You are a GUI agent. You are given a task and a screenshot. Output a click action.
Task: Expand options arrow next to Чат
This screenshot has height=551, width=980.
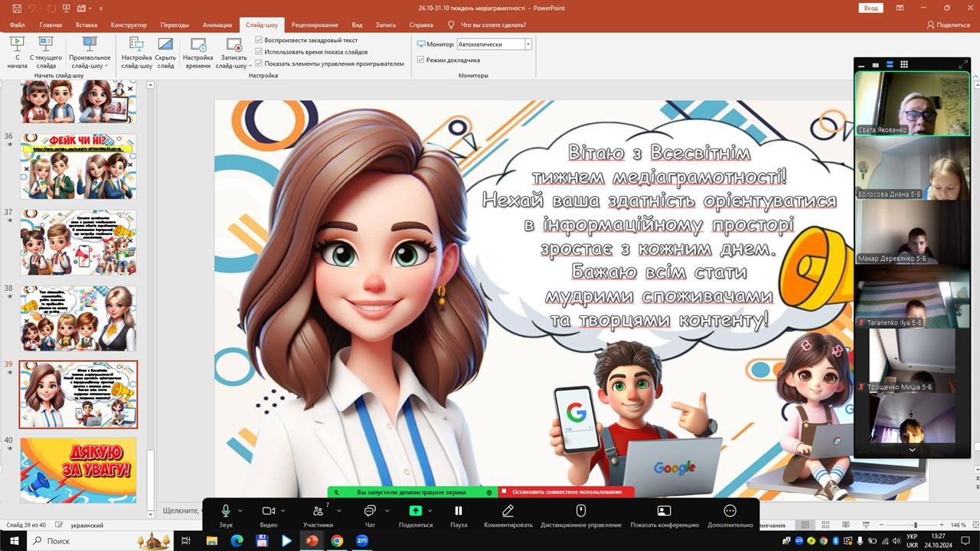coord(387,510)
